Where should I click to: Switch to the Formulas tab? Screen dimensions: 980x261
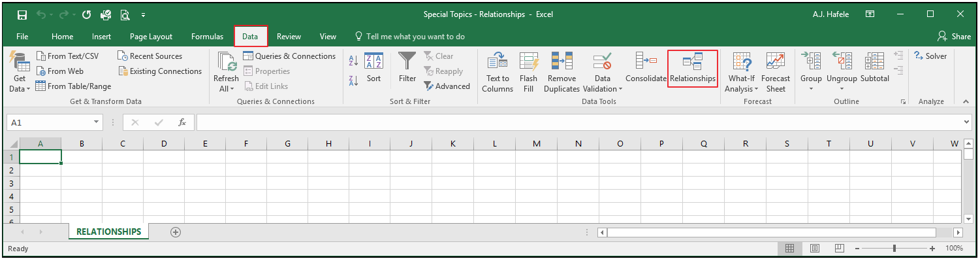click(x=207, y=37)
